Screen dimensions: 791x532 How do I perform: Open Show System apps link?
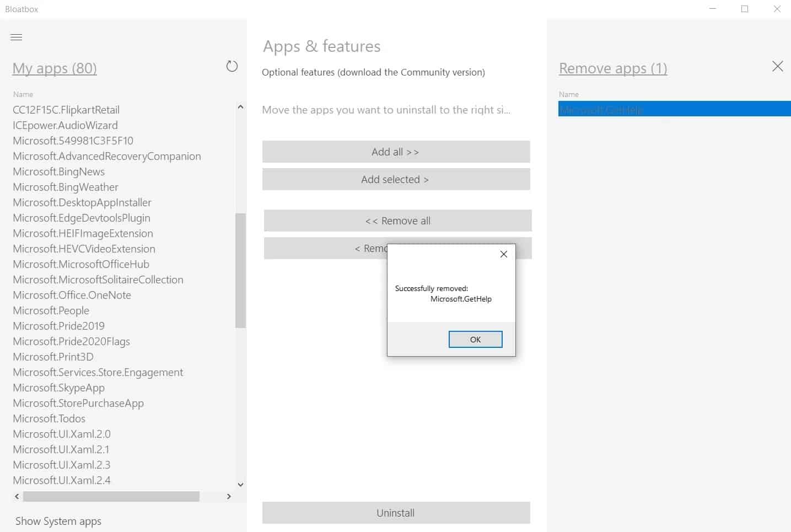tap(58, 521)
